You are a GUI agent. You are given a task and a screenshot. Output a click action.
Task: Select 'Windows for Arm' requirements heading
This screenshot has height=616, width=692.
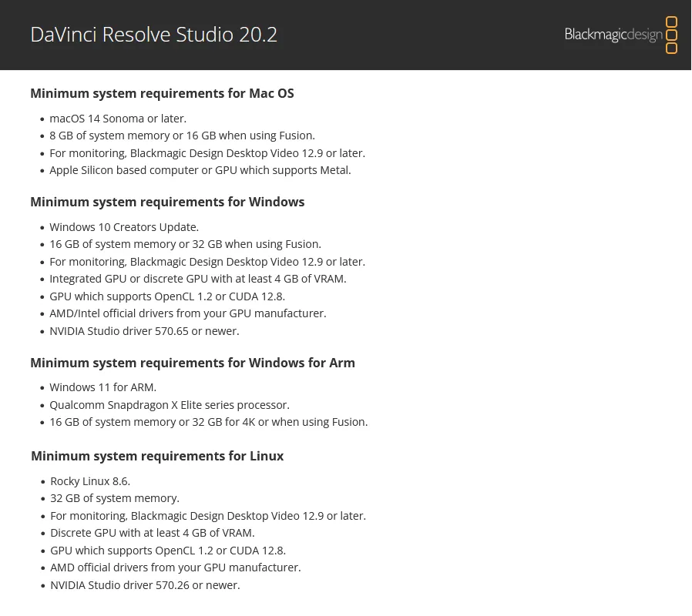pyautogui.click(x=193, y=363)
